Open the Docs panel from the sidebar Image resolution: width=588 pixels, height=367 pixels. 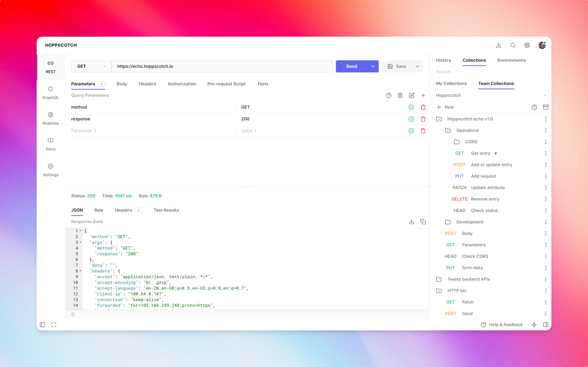pos(50,144)
